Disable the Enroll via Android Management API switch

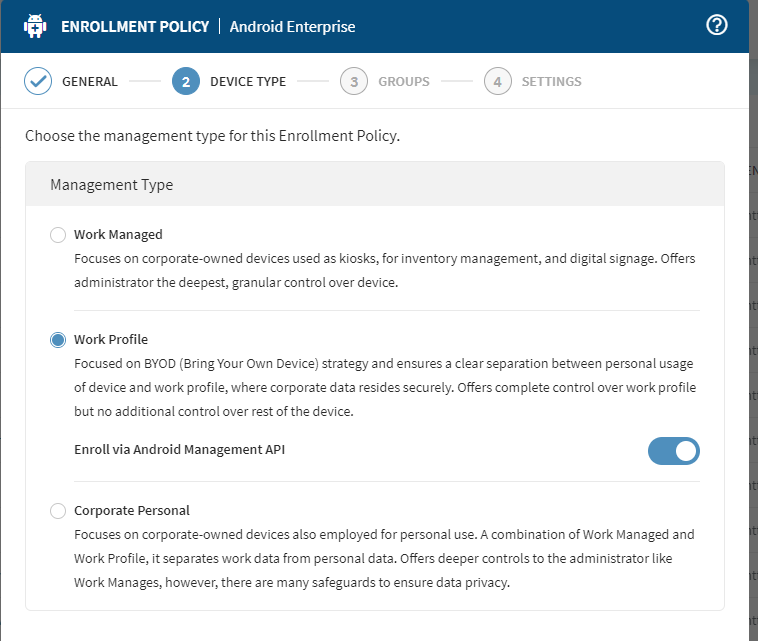pos(673,451)
